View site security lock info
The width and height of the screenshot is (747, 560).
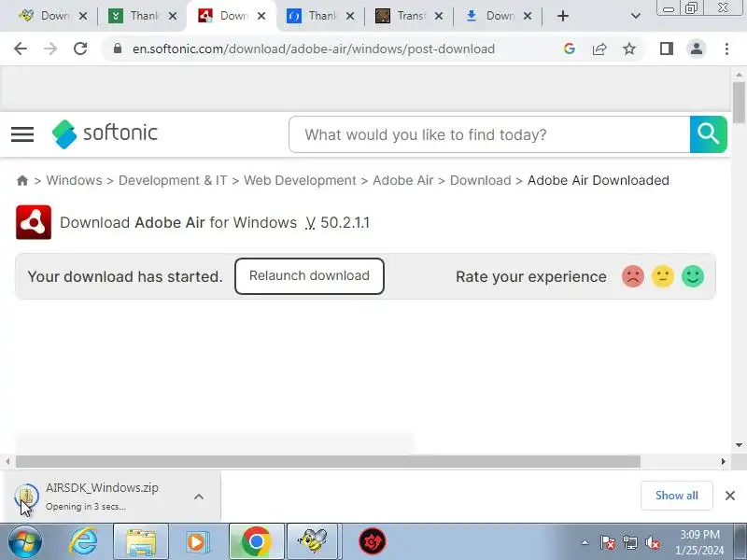pyautogui.click(x=118, y=49)
